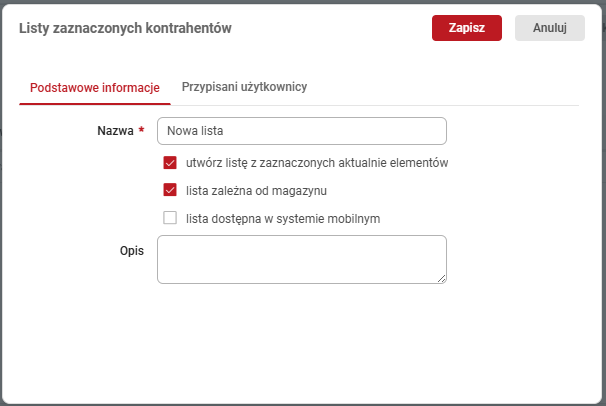Uncheck the 'utwórz listę z zaznaczonych' checkbox

170,162
